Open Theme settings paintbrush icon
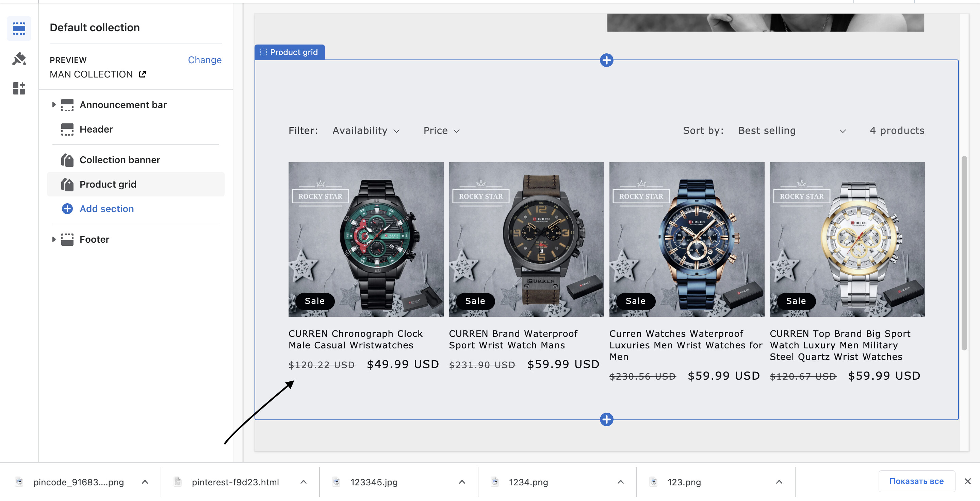 tap(19, 59)
